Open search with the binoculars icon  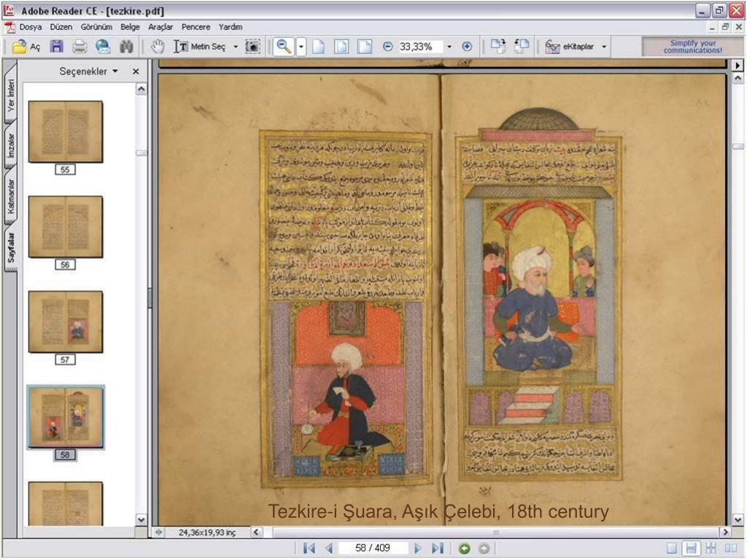(126, 47)
